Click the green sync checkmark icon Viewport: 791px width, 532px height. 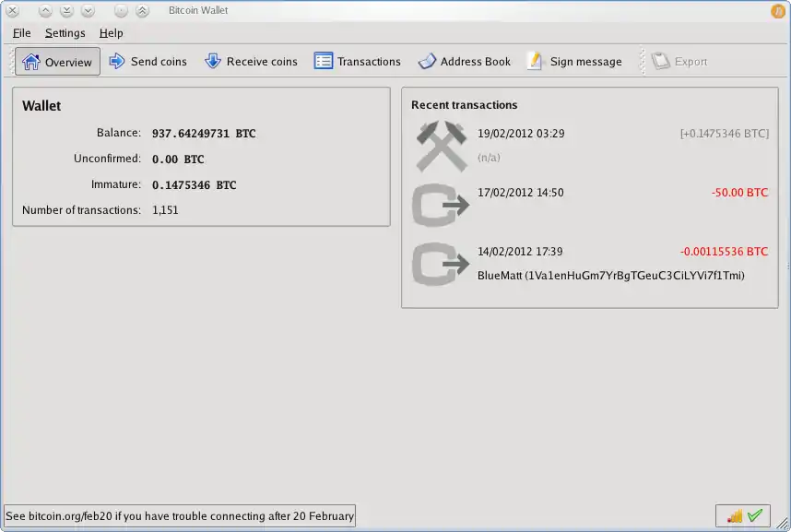click(x=755, y=516)
